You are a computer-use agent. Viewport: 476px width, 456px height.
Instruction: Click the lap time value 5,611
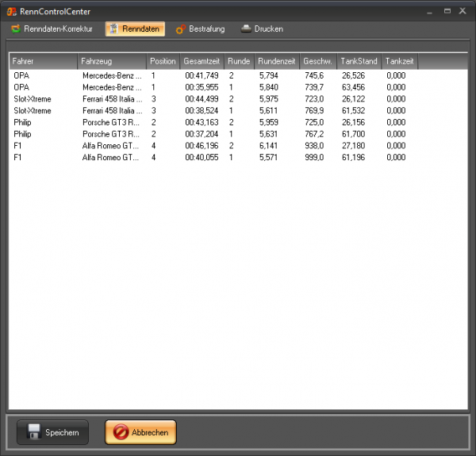point(268,111)
